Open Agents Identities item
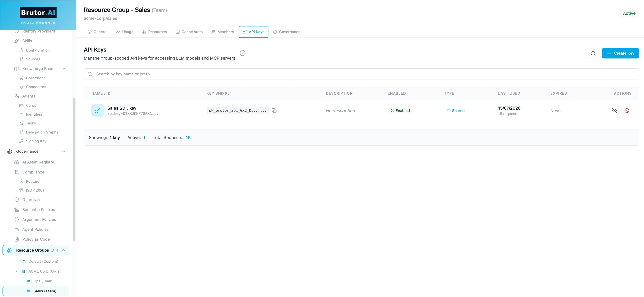This screenshot has width=644, height=297. pyautogui.click(x=34, y=114)
